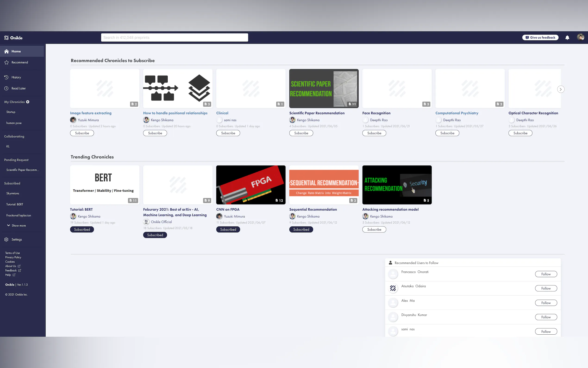Open the Recommend sidebar item

pyautogui.click(x=19, y=62)
